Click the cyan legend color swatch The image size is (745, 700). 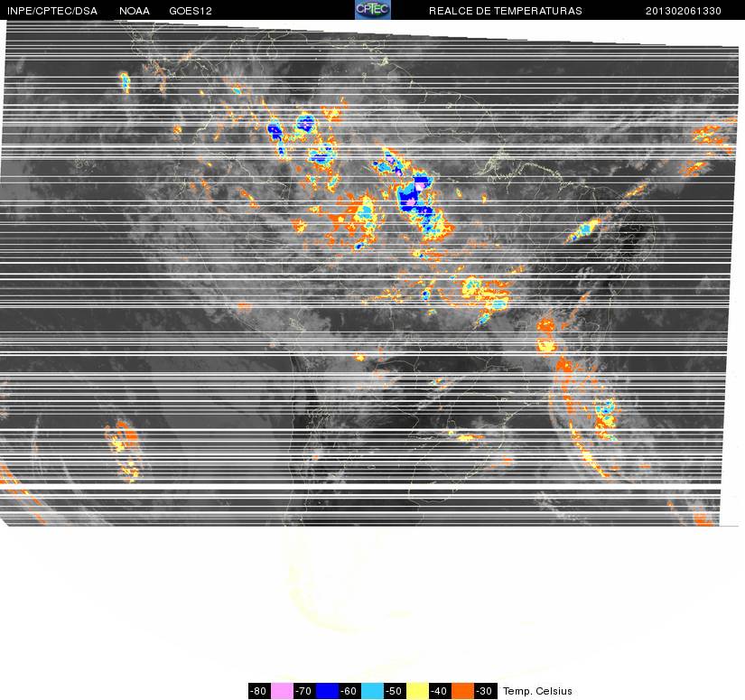[372, 691]
